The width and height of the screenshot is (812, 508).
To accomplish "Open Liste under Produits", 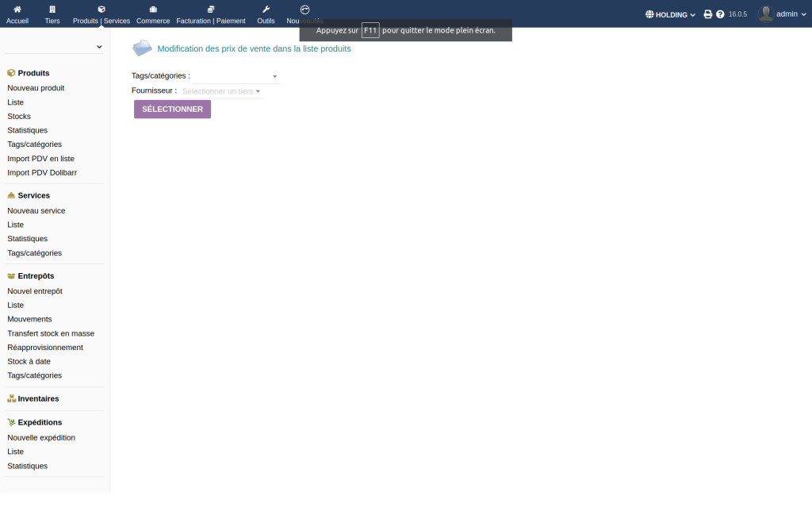I will [x=16, y=102].
